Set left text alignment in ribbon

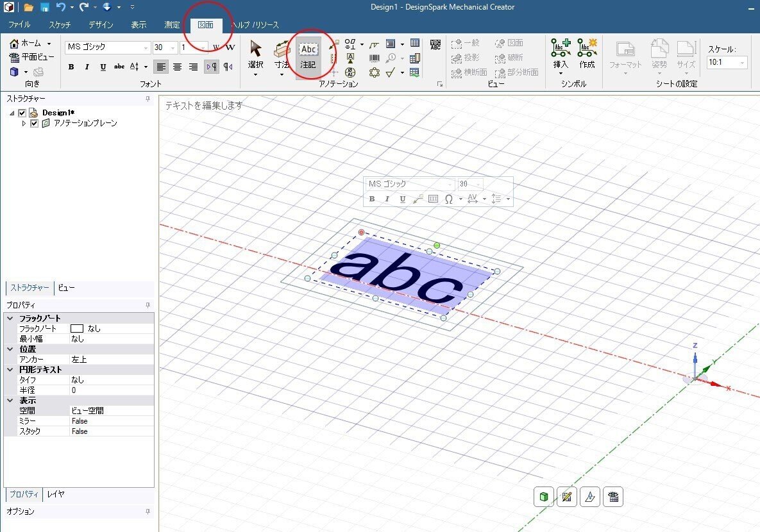(x=161, y=67)
